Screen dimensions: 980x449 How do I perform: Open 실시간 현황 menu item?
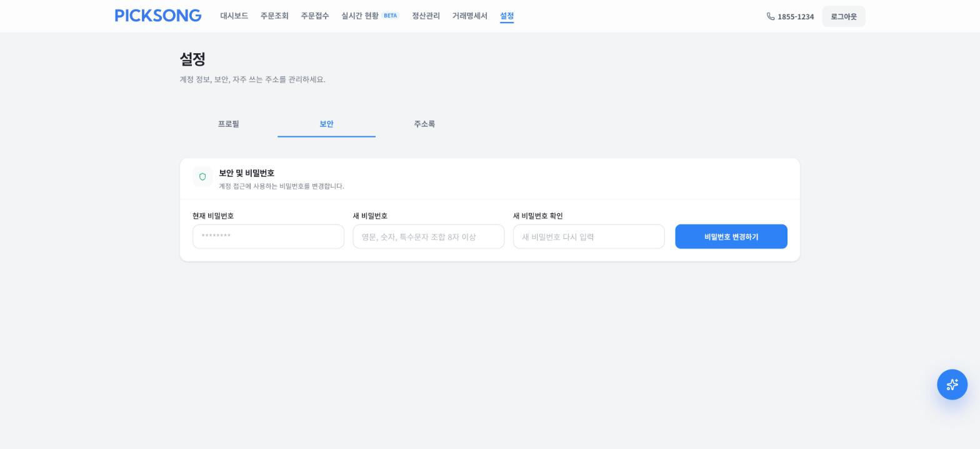360,16
